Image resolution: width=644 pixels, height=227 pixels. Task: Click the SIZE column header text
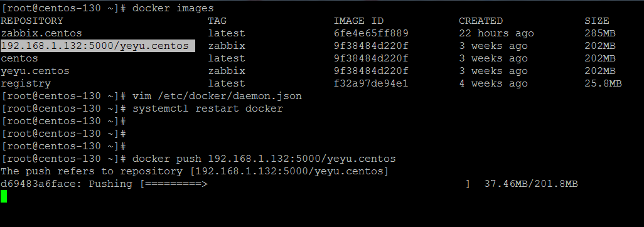(597, 21)
